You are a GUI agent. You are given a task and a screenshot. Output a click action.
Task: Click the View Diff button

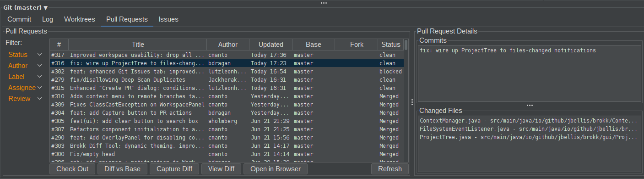pos(221,169)
